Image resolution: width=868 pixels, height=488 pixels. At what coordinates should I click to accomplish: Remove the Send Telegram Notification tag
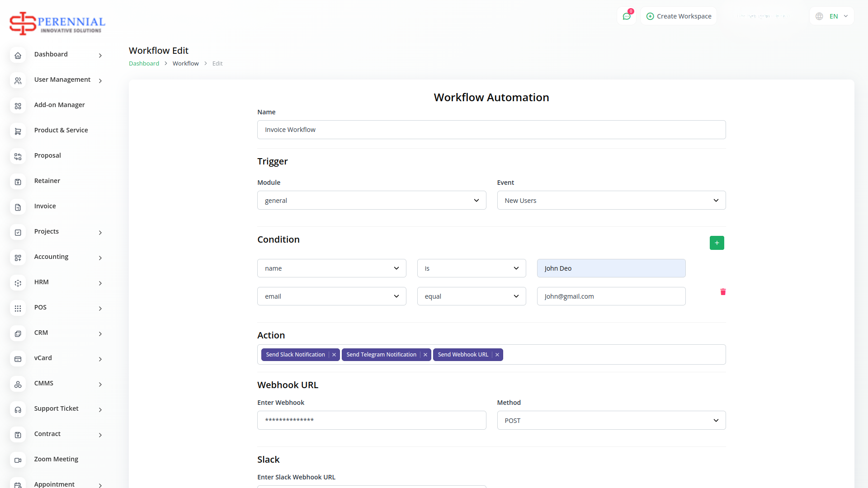pos(425,355)
